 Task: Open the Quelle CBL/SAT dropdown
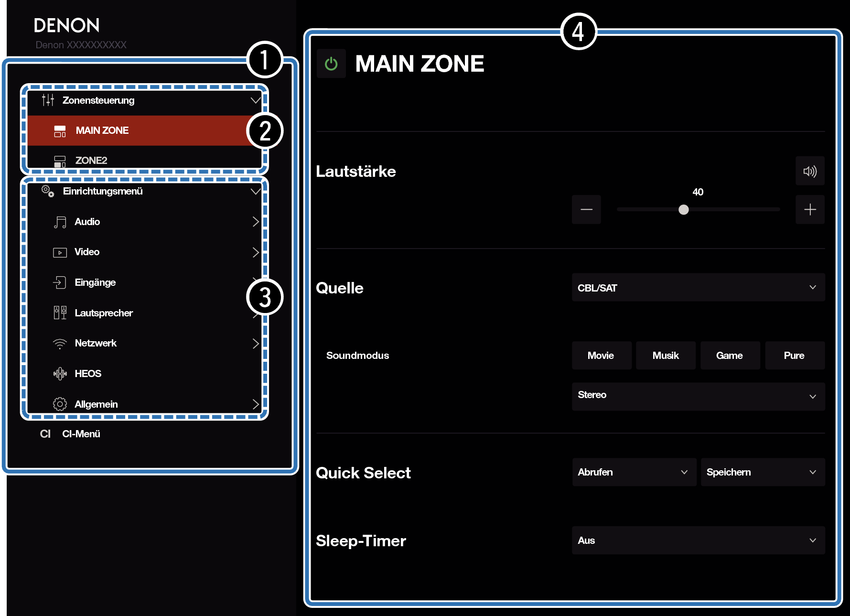point(698,288)
